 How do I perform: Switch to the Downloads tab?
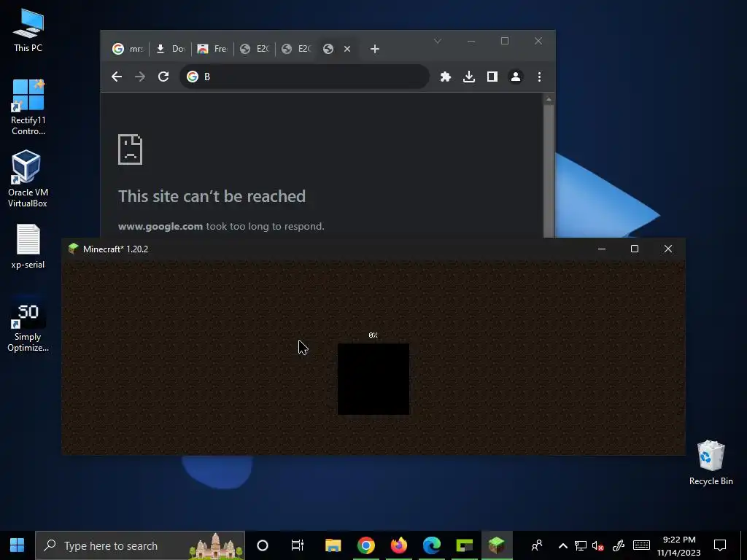point(171,49)
